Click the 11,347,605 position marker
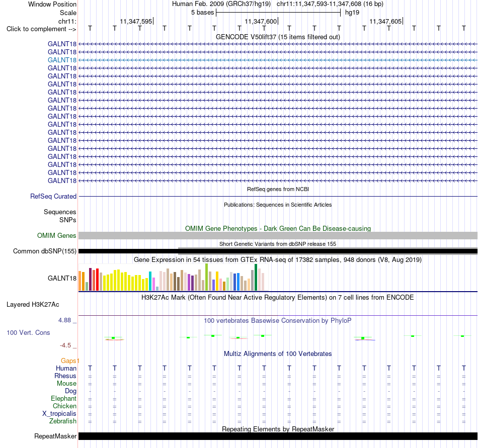478x448 pixels. [385, 21]
